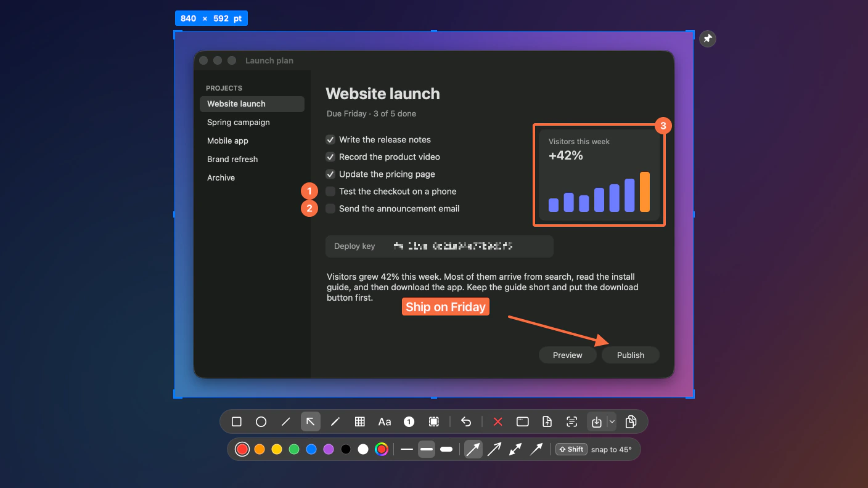Screen dimensions: 868x488
Task: Pick the red color swatch
Action: click(242, 449)
